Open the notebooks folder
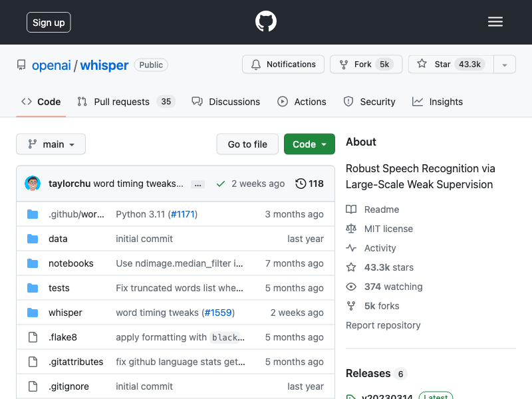The width and height of the screenshot is (532, 399). pos(71,263)
